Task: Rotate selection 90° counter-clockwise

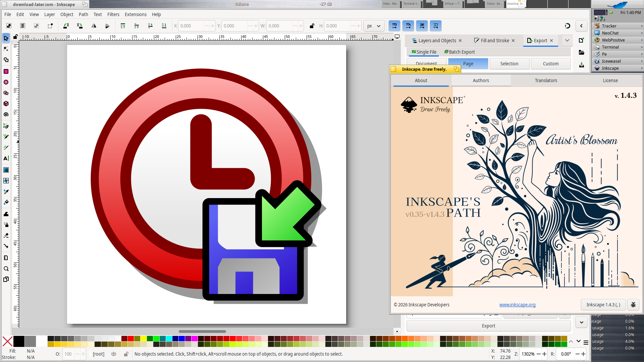Action: pyautogui.click(x=66, y=26)
